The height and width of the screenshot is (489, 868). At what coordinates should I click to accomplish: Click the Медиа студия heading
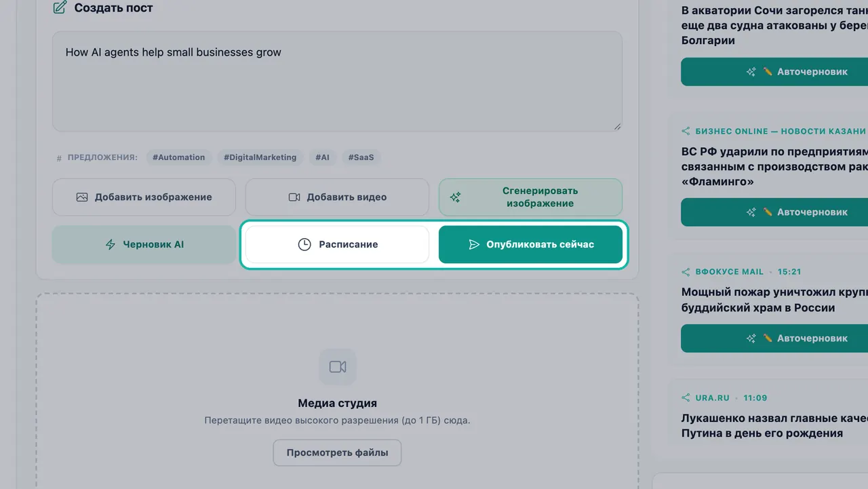coord(337,404)
